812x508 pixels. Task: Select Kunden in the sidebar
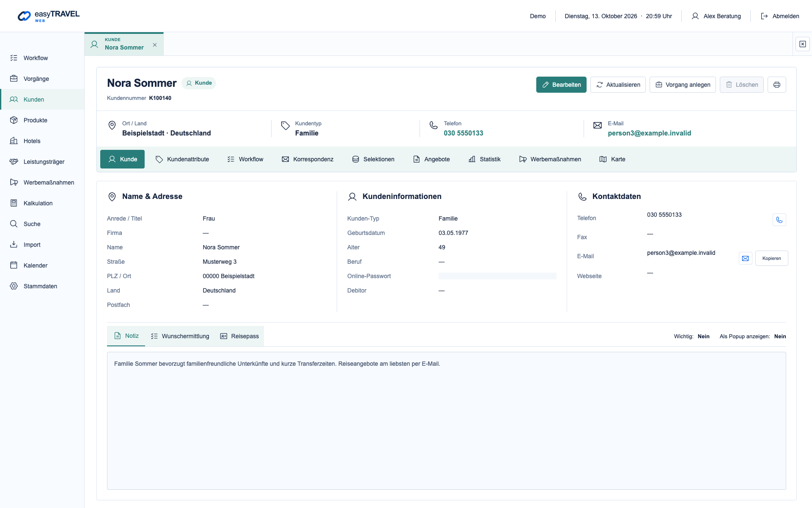pos(42,99)
